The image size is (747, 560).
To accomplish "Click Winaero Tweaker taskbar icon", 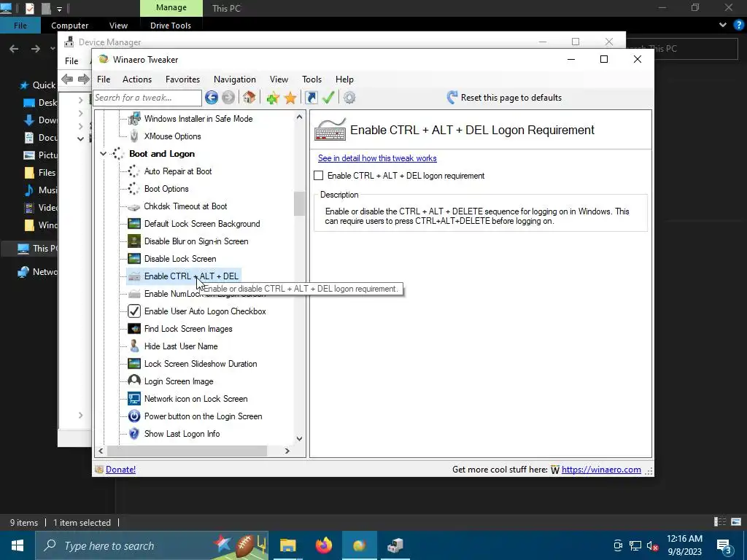I will pyautogui.click(x=359, y=545).
